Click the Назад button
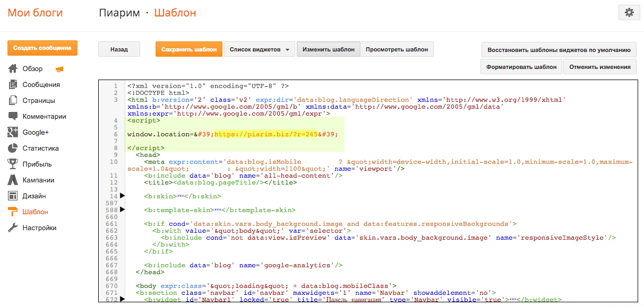This screenshot has width=644, height=306. coord(119,49)
